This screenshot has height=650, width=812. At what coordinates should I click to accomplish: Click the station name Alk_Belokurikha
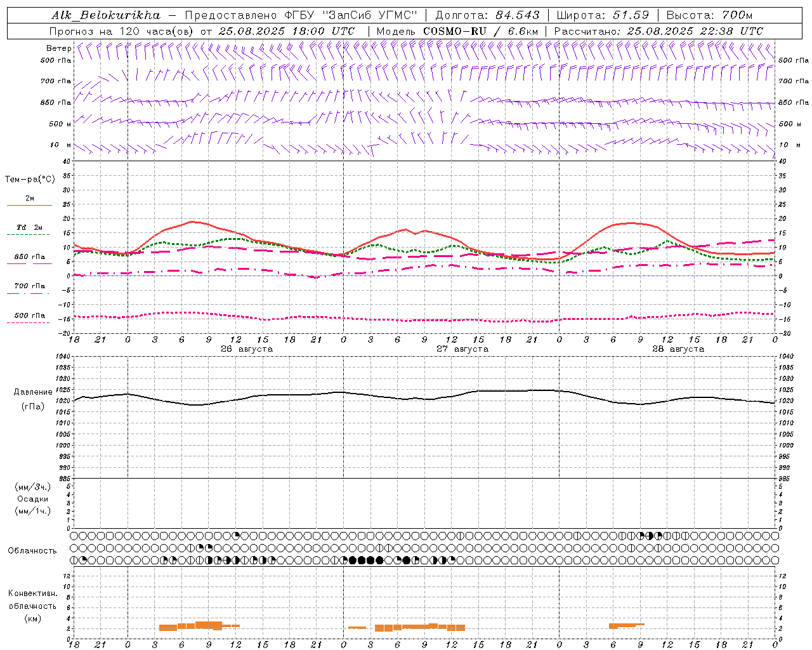(106, 15)
